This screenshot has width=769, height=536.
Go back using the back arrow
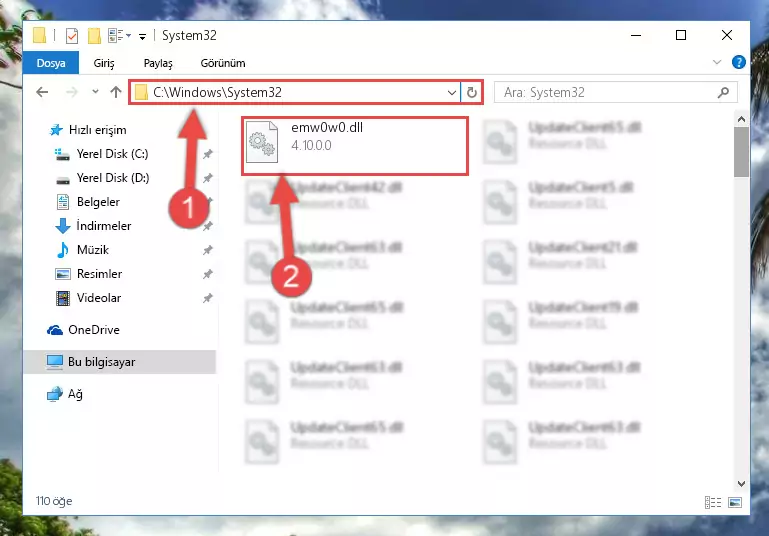click(x=42, y=92)
